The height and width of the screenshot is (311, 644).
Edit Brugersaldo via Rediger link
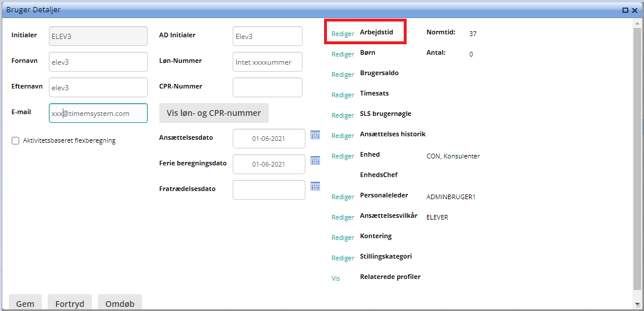pyautogui.click(x=343, y=75)
